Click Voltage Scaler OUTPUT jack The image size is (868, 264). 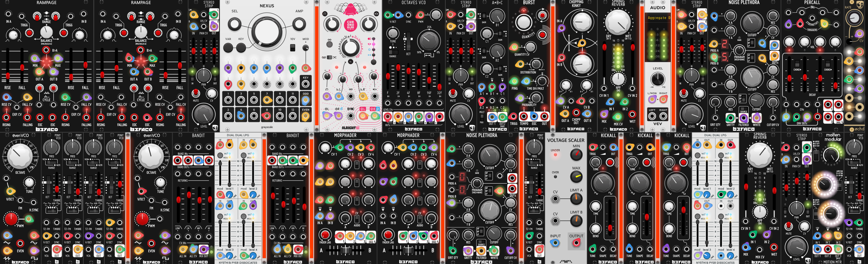point(576,243)
